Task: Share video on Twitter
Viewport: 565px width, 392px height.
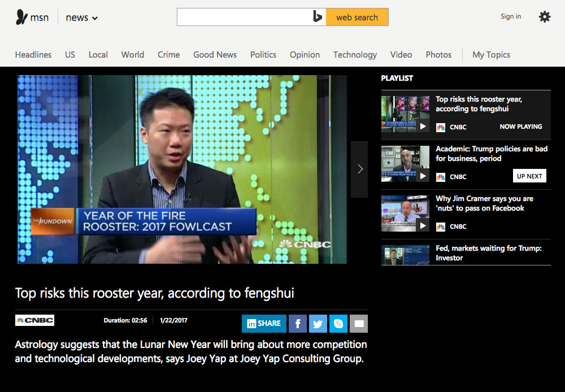Action: [x=318, y=324]
